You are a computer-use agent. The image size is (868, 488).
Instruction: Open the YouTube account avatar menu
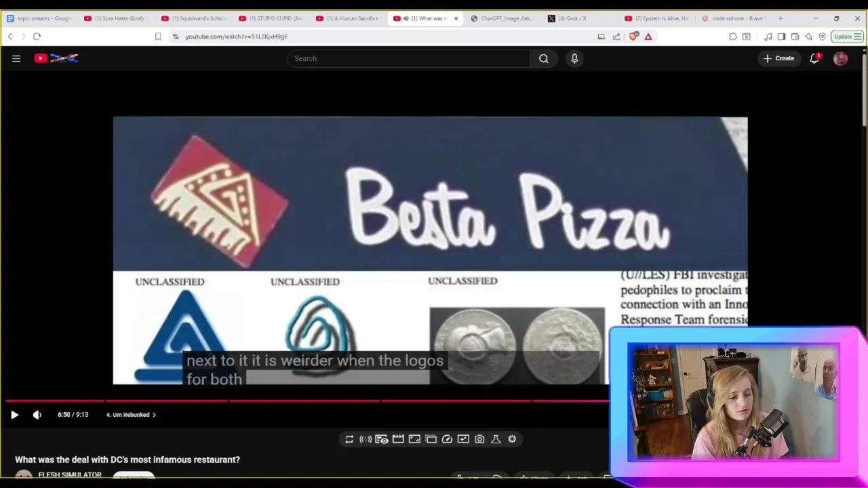(x=840, y=58)
